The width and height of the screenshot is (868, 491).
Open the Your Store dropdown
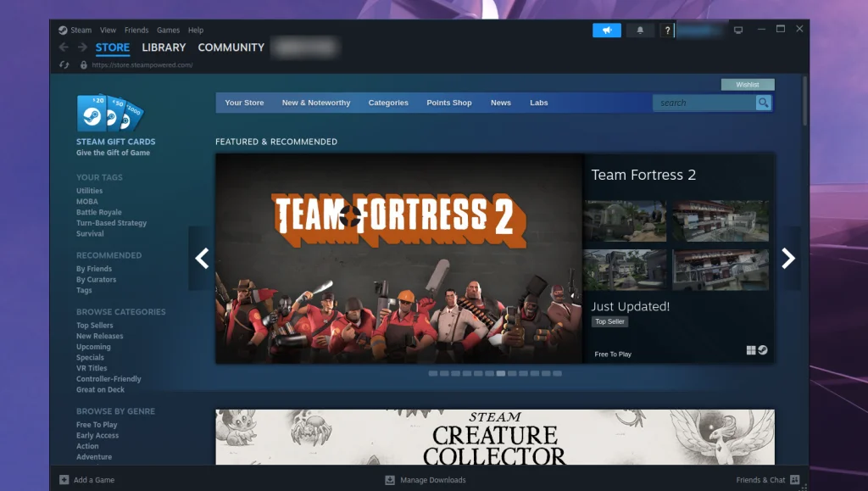[244, 103]
